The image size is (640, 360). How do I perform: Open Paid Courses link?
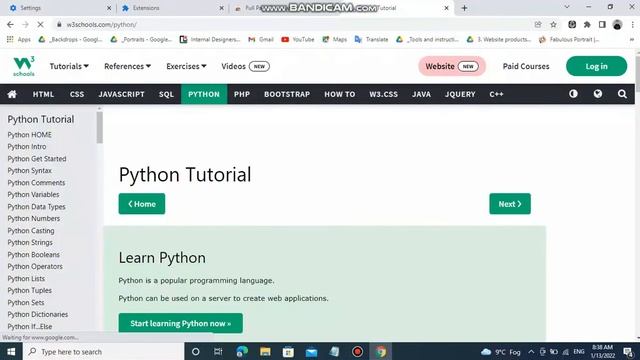[526, 66]
